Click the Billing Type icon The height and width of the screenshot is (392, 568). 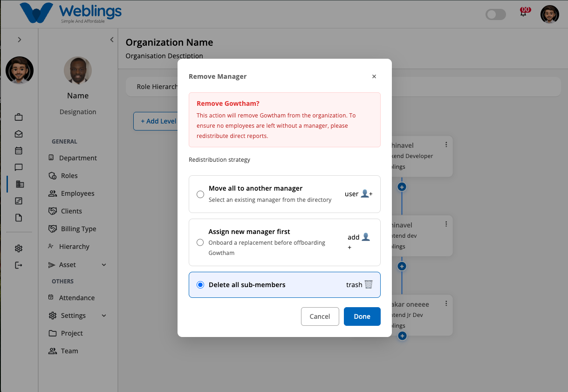(x=53, y=229)
